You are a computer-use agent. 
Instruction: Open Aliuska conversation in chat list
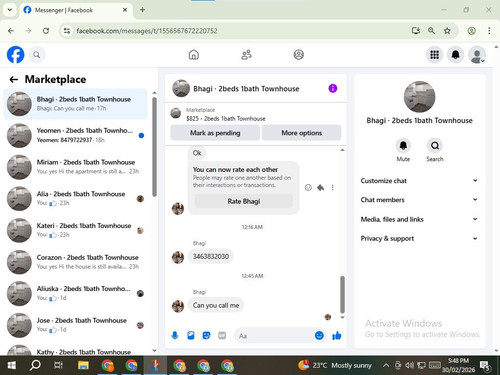pyautogui.click(x=75, y=293)
